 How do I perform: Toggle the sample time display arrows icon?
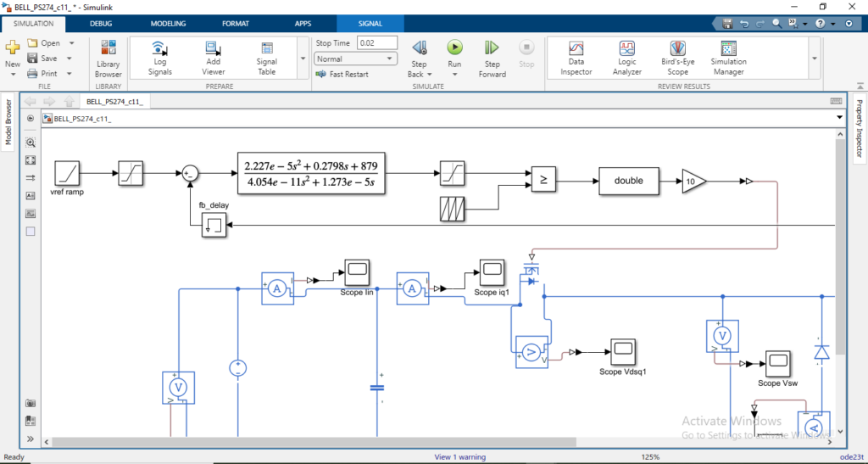(31, 178)
